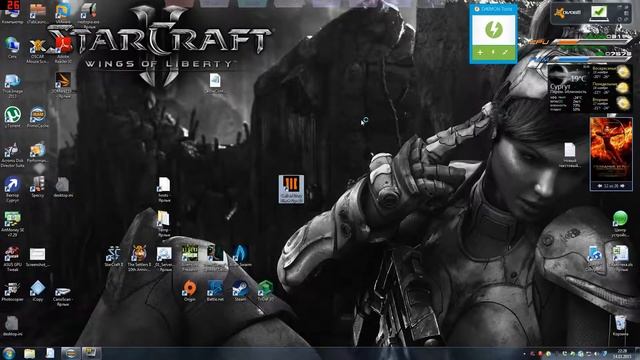The height and width of the screenshot is (360, 640).
Task: Open The Settlers shortcut
Action: click(x=139, y=259)
